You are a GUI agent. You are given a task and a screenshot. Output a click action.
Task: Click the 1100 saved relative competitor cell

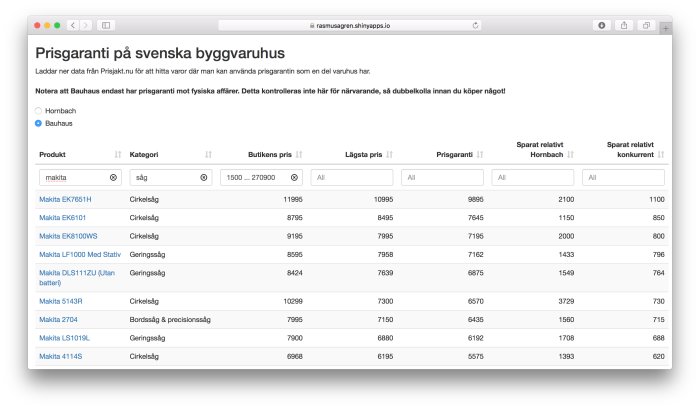coord(657,200)
